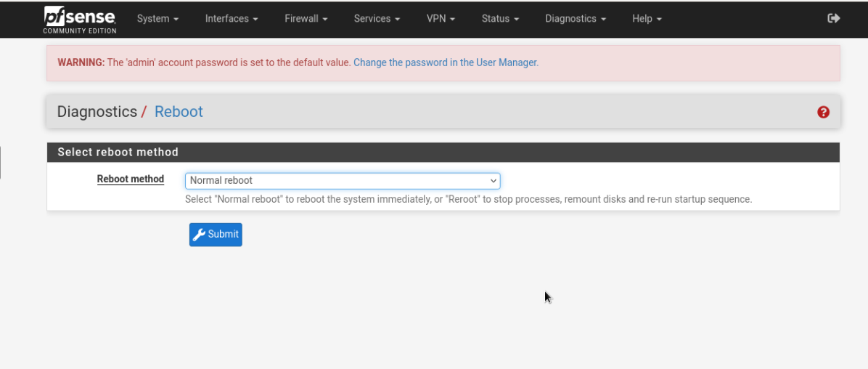
Task: Click the Diagnostics breadcrumb in page title
Action: tap(97, 112)
